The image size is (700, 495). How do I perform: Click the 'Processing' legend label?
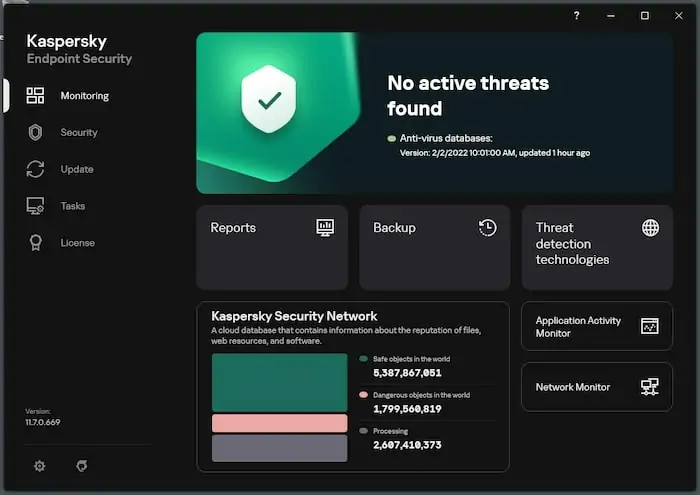tap(391, 431)
